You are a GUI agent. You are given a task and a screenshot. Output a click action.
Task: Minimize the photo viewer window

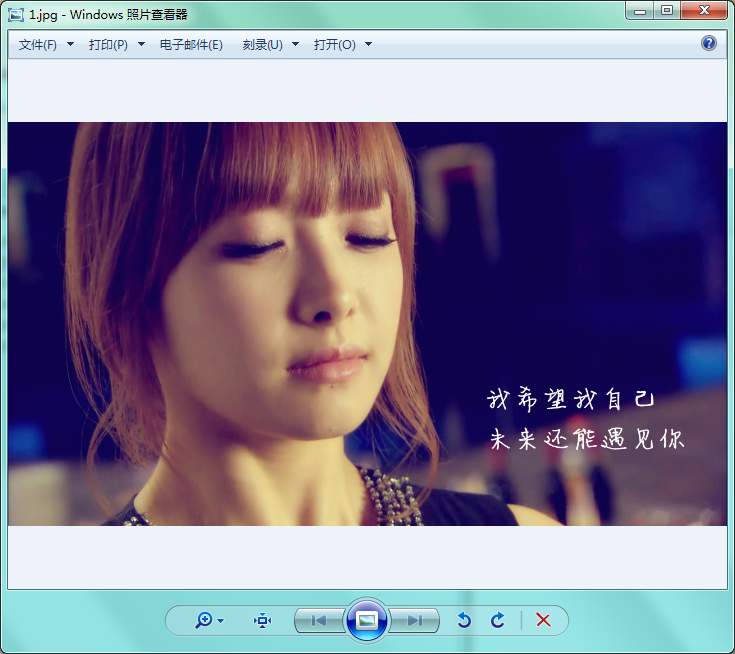coord(640,11)
